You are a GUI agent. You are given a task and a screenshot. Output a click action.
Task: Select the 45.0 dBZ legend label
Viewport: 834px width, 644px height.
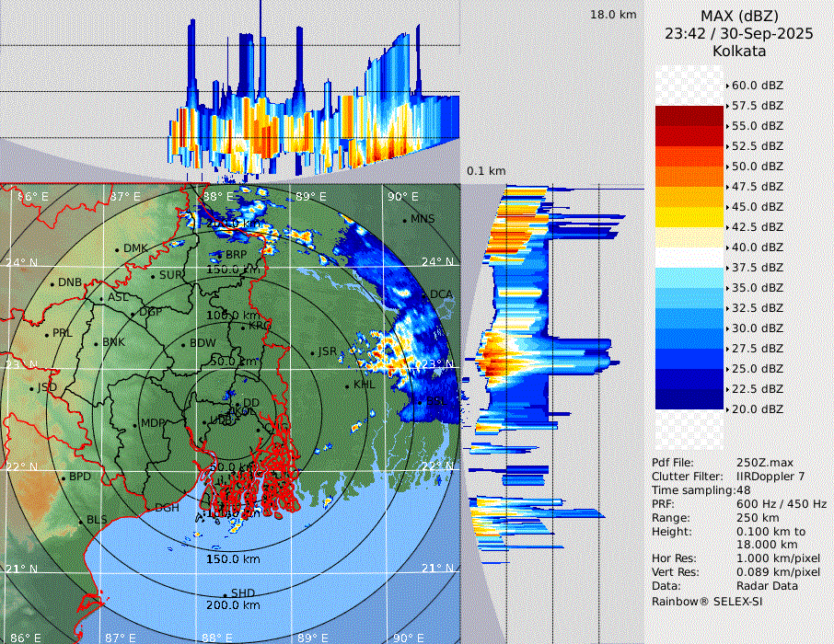point(757,207)
